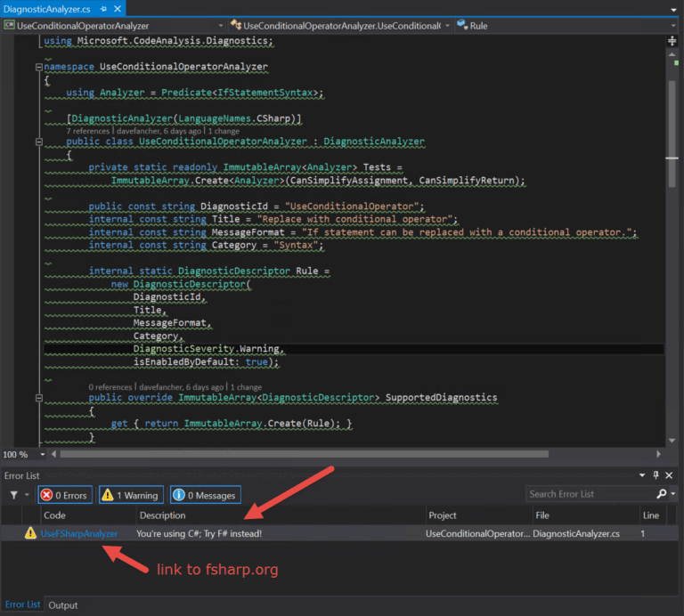The width and height of the screenshot is (684, 616).
Task: Open davefancher 6 days ago CodeLens above class
Action: coord(159,131)
